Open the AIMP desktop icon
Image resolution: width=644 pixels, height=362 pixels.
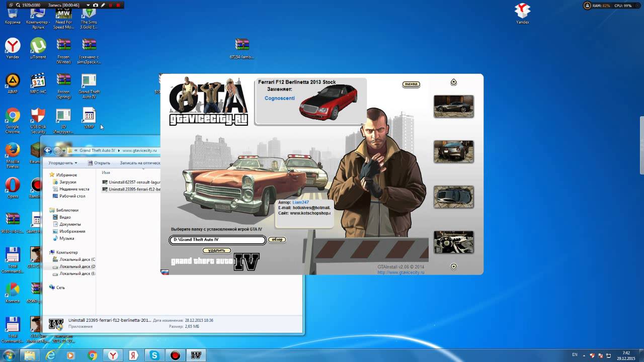13,83
